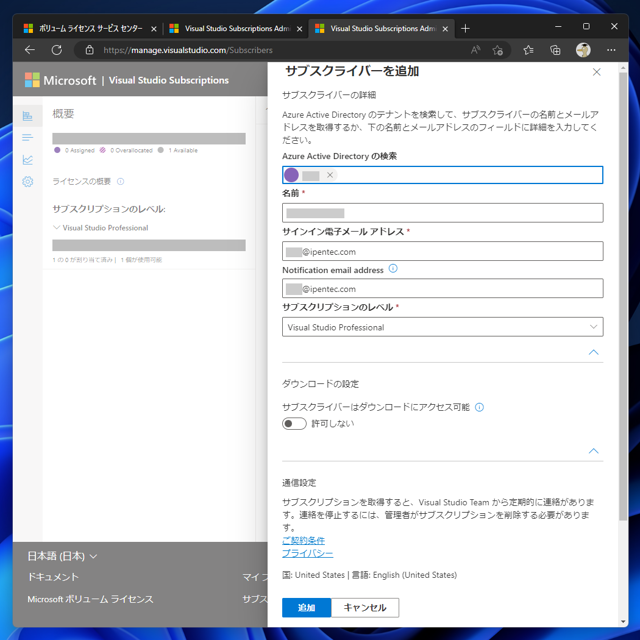Image resolution: width=640 pixels, height=640 pixels.
Task: Close the add subscriber panel
Action: click(x=596, y=72)
